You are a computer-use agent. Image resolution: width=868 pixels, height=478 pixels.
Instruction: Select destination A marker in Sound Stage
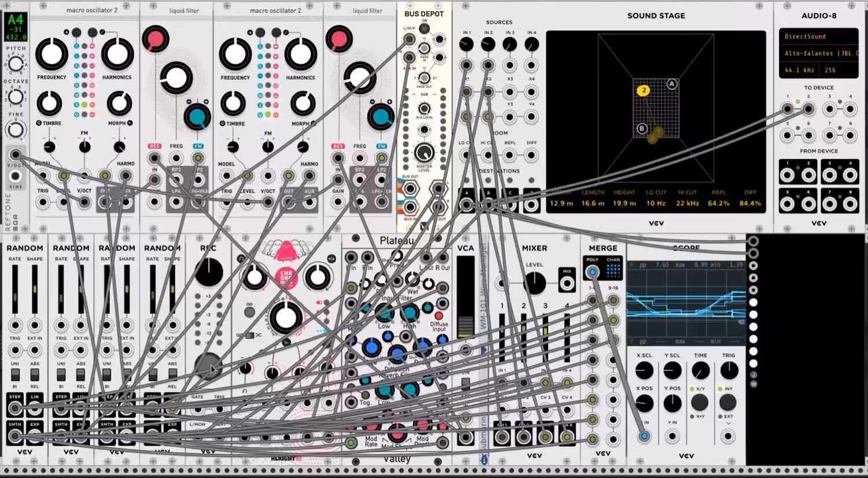672,84
